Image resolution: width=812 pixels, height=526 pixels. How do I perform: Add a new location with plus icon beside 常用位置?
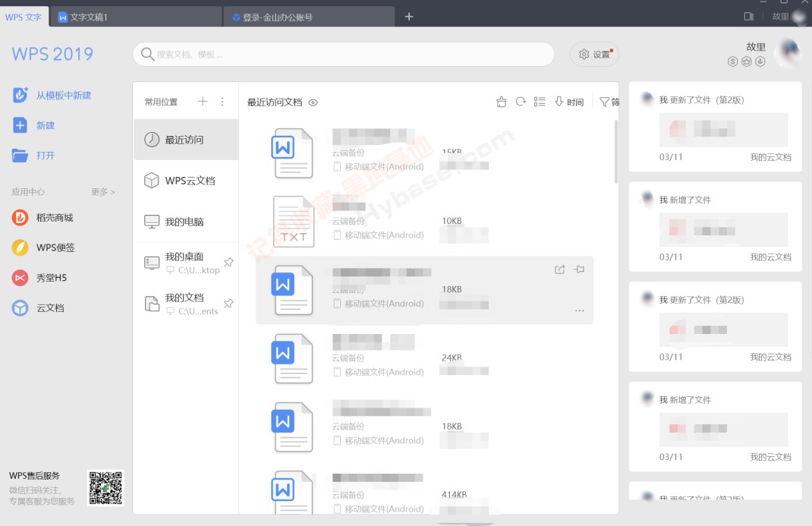click(203, 102)
